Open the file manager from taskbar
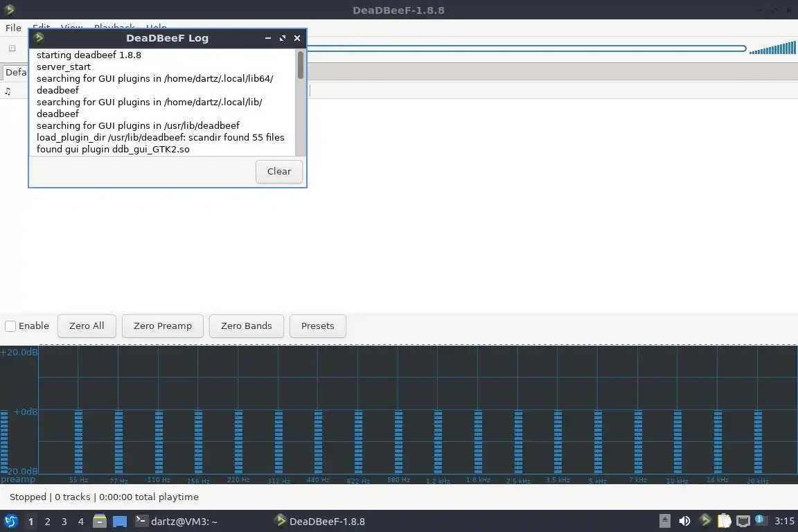 click(100, 521)
